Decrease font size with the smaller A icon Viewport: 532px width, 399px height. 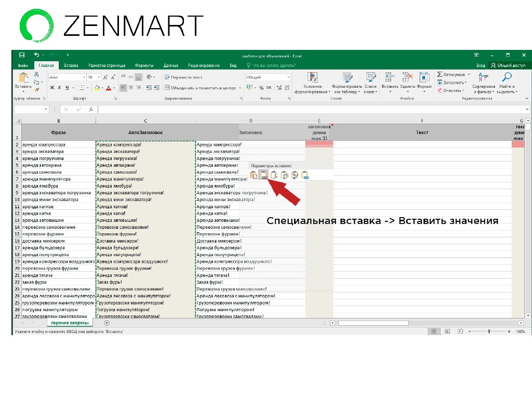[x=113, y=77]
